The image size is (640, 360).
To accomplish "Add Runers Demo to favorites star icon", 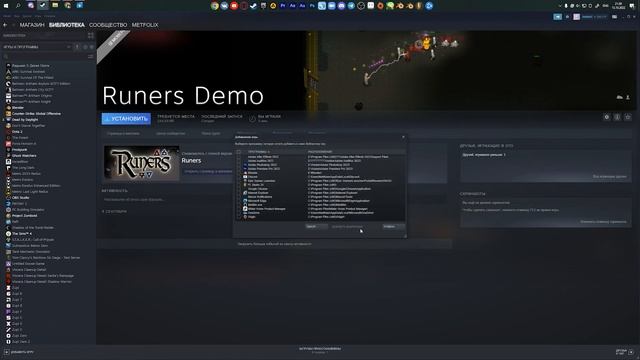I will (x=628, y=117).
